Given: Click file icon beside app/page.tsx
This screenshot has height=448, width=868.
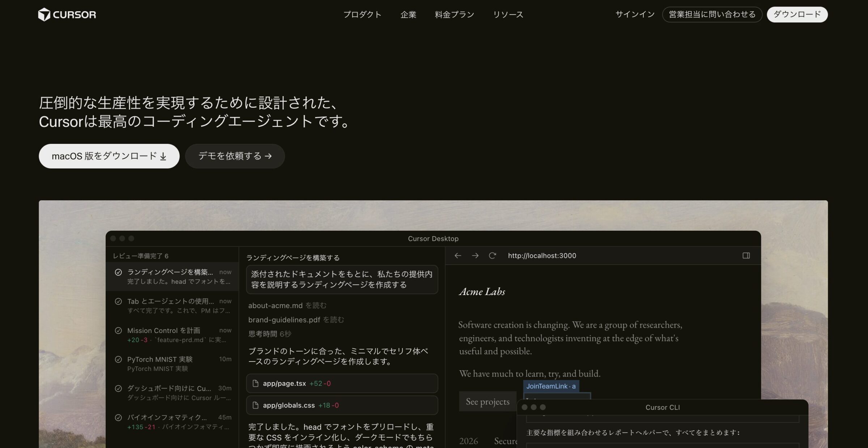Looking at the screenshot, I should (255, 383).
